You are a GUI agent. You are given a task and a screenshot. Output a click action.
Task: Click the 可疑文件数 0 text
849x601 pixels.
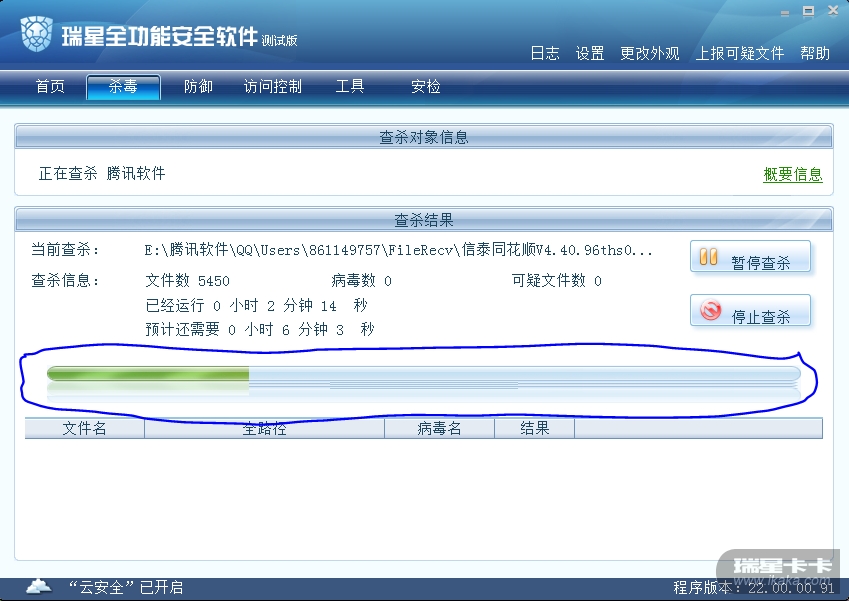[x=557, y=280]
